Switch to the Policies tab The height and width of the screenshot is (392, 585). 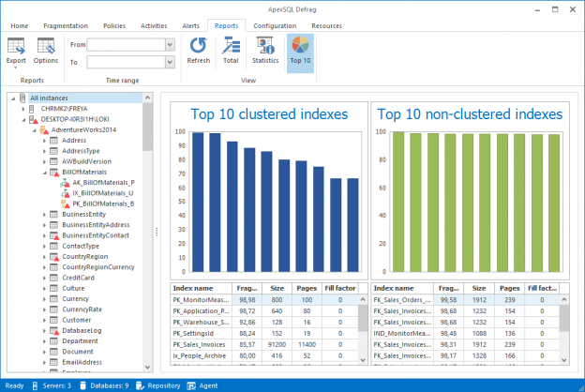[114, 25]
